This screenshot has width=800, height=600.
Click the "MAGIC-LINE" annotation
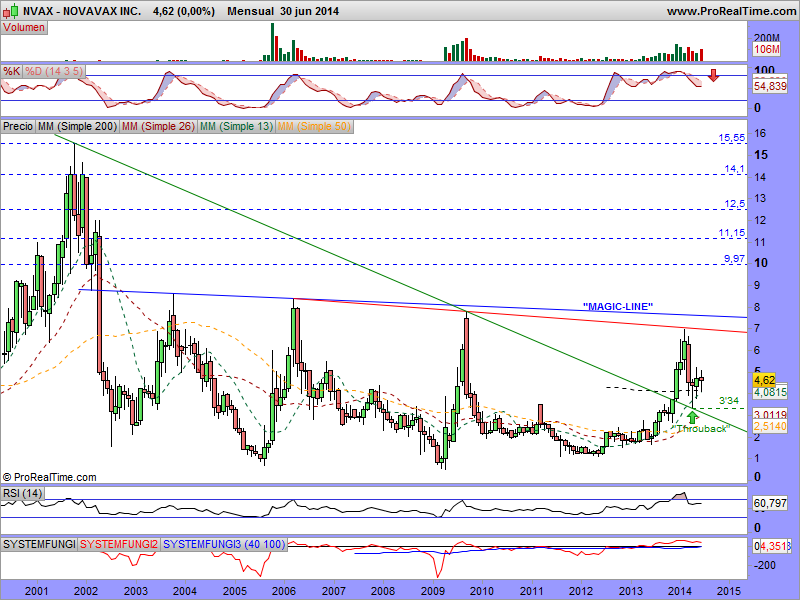click(x=618, y=307)
